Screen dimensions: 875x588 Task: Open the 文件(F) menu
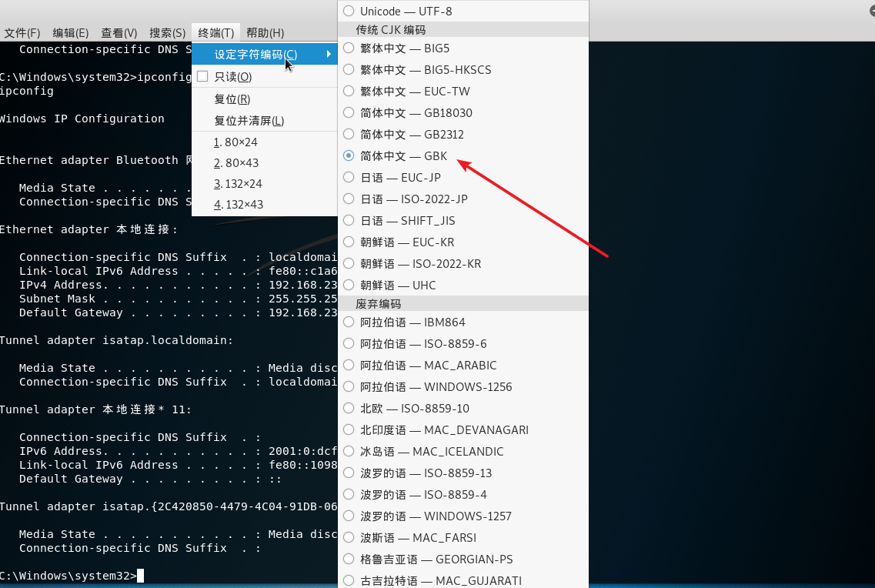(x=22, y=33)
